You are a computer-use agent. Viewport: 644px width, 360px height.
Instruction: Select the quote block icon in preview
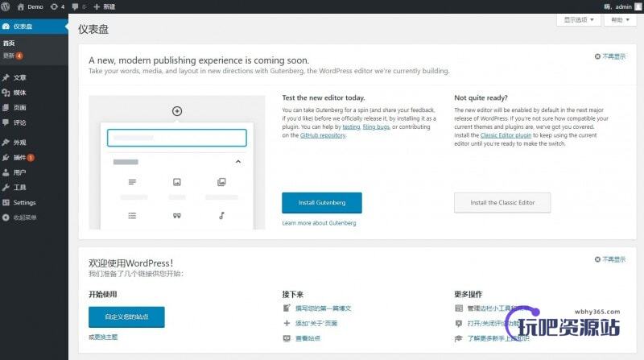pyautogui.click(x=177, y=216)
